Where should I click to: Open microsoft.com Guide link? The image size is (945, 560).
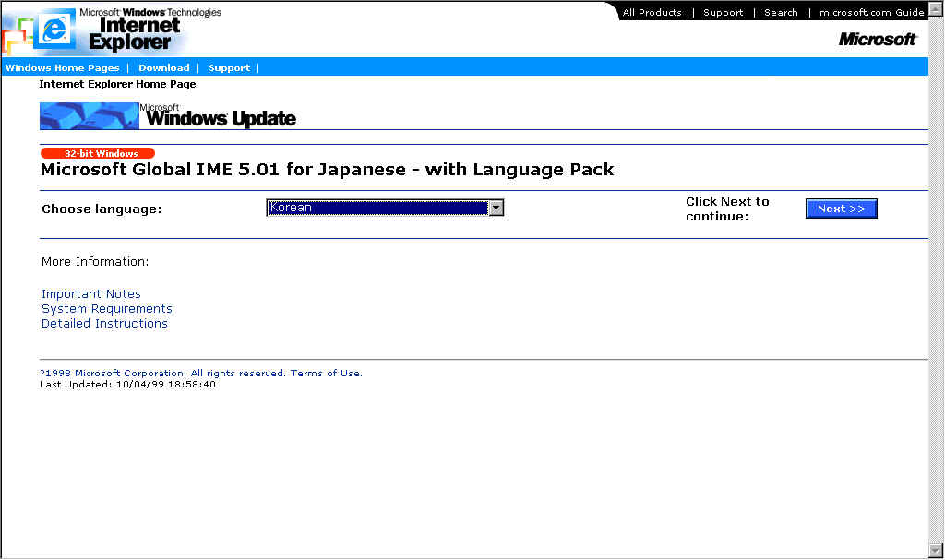pyautogui.click(x=871, y=12)
